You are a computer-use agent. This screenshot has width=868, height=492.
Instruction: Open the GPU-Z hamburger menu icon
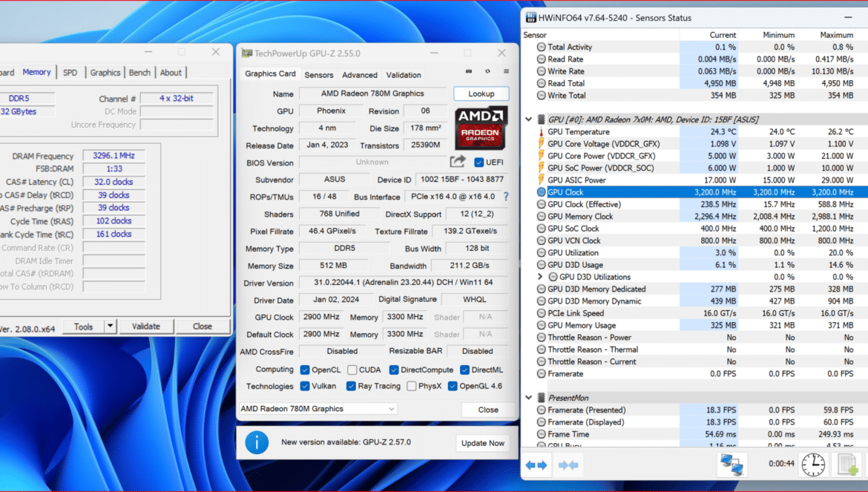(506, 71)
